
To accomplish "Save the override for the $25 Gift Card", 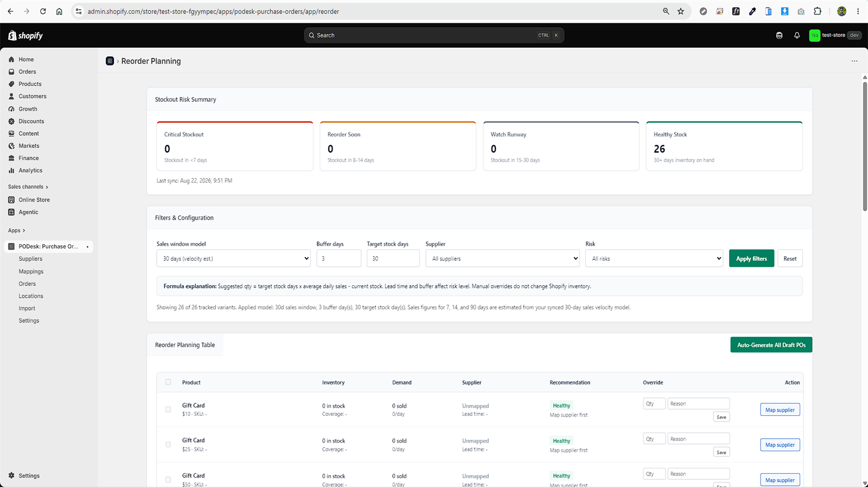I will coord(721,452).
